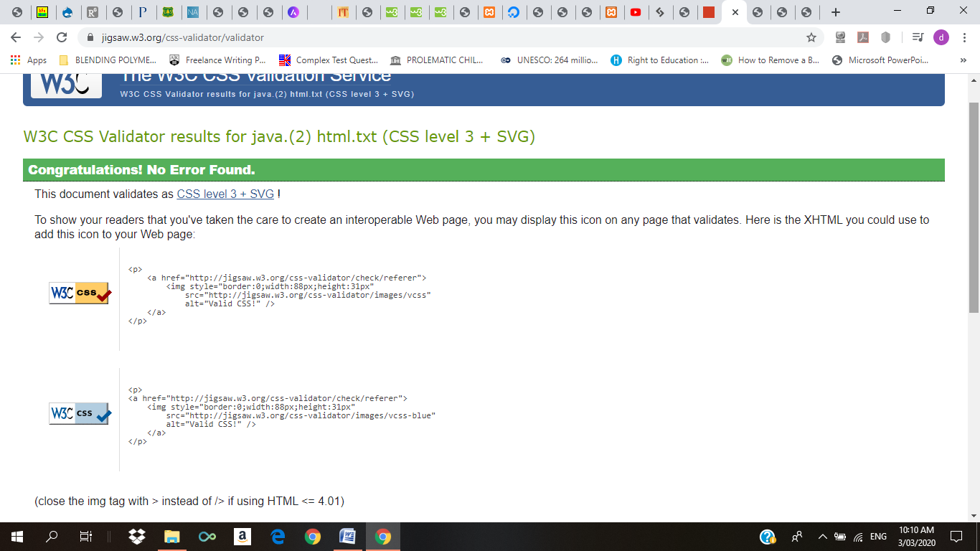Reload the validator page
This screenshot has width=980, height=551.
(x=62, y=37)
